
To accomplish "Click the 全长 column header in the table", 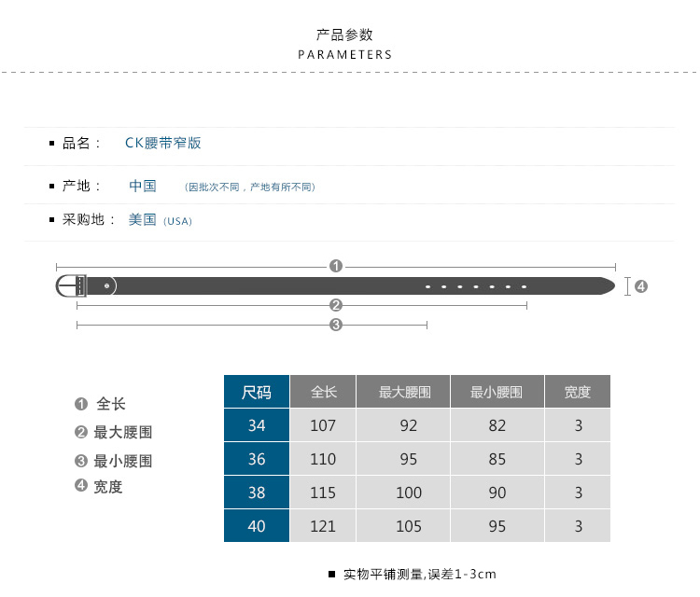I will coord(323,392).
